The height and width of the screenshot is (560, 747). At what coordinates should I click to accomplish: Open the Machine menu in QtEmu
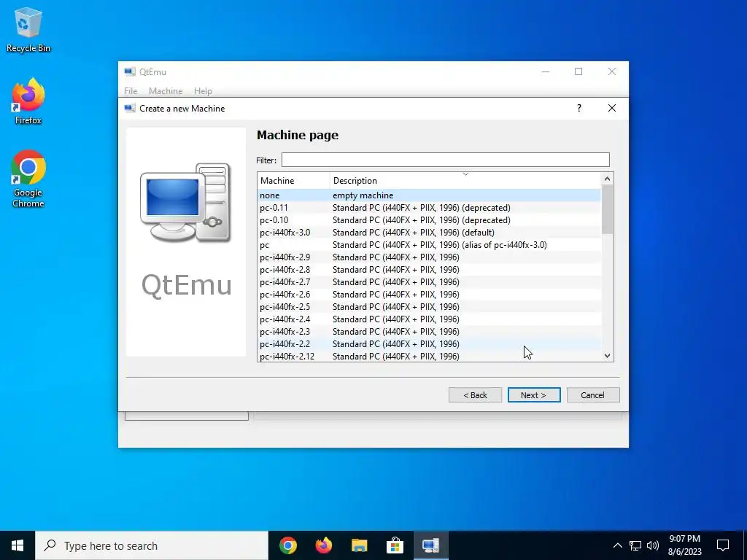click(x=166, y=91)
